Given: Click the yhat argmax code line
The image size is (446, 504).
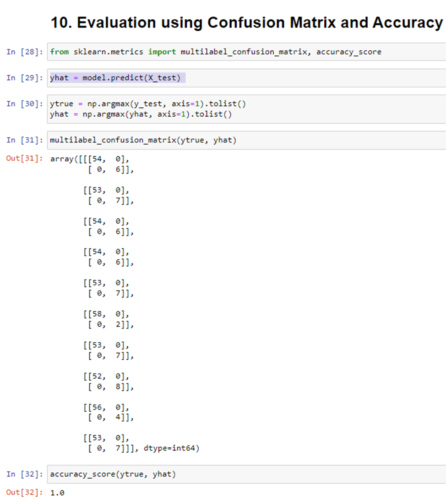Looking at the screenshot, I should [141, 115].
